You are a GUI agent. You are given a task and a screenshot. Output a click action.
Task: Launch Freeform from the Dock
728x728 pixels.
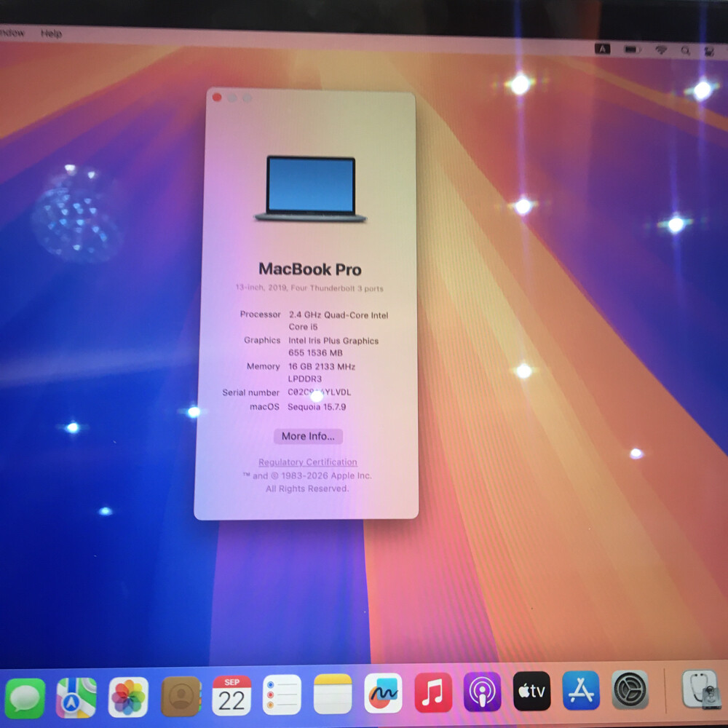383,693
